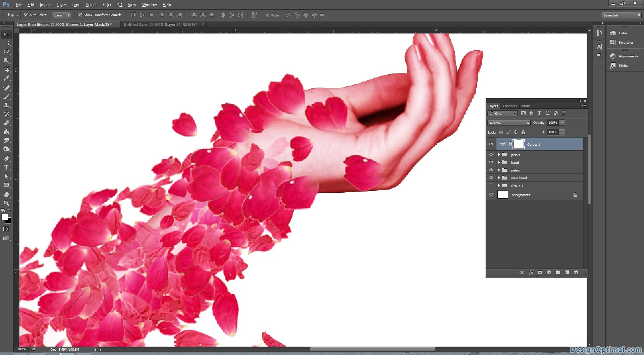Hide the Curves 1 layer
Image resolution: width=644 pixels, height=355 pixels.
pyautogui.click(x=491, y=144)
